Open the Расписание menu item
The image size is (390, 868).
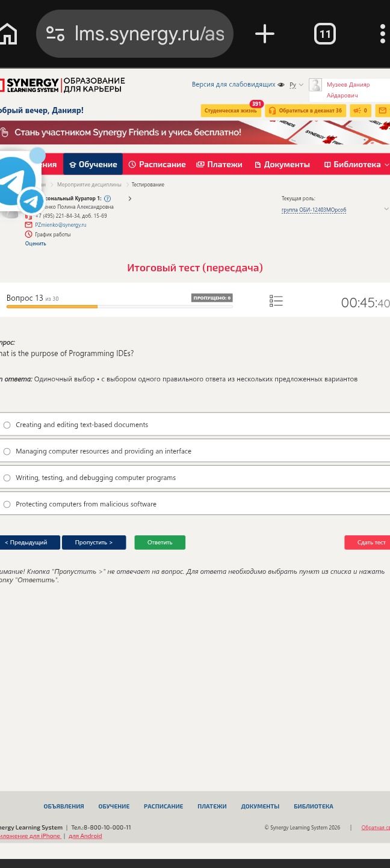157,164
